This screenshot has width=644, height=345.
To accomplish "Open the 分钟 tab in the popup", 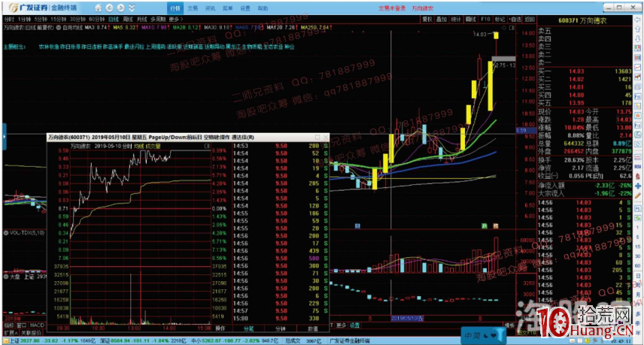I will [x=280, y=328].
